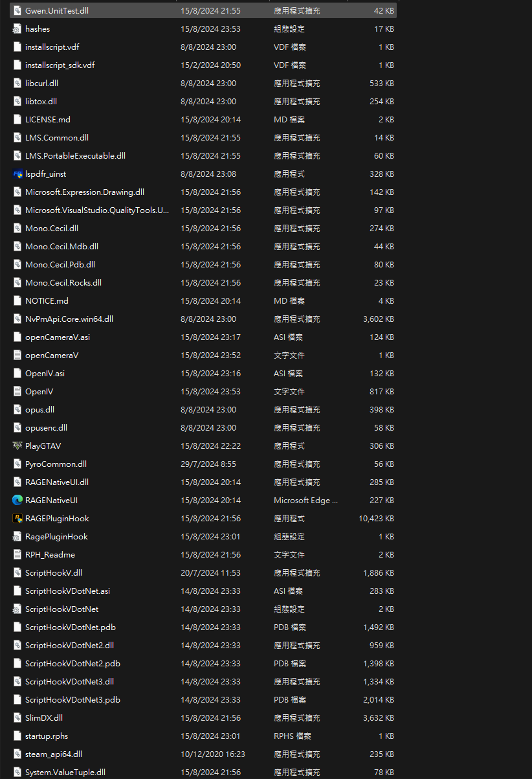Select the LMS.Common.dll file name
This screenshot has height=779, width=532.
click(x=57, y=138)
